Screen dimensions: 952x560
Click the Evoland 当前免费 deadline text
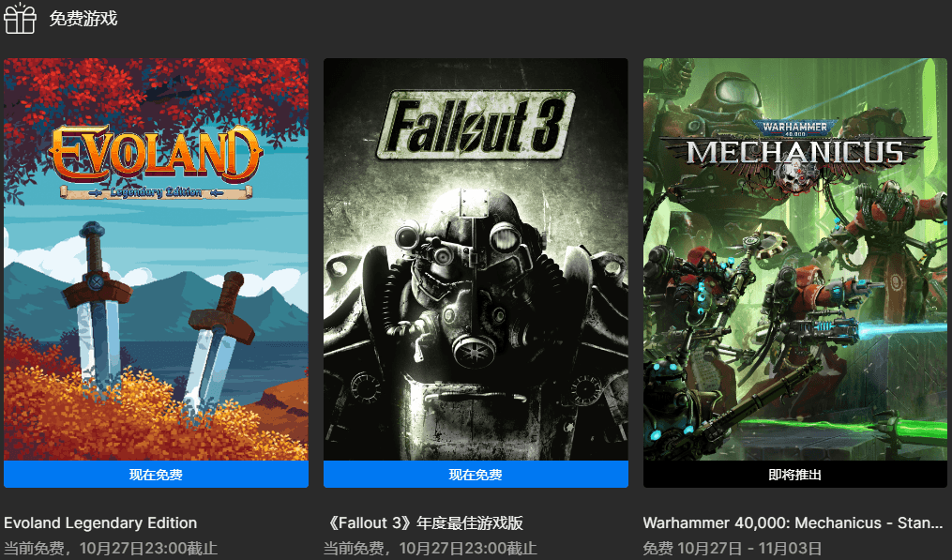pyautogui.click(x=111, y=549)
